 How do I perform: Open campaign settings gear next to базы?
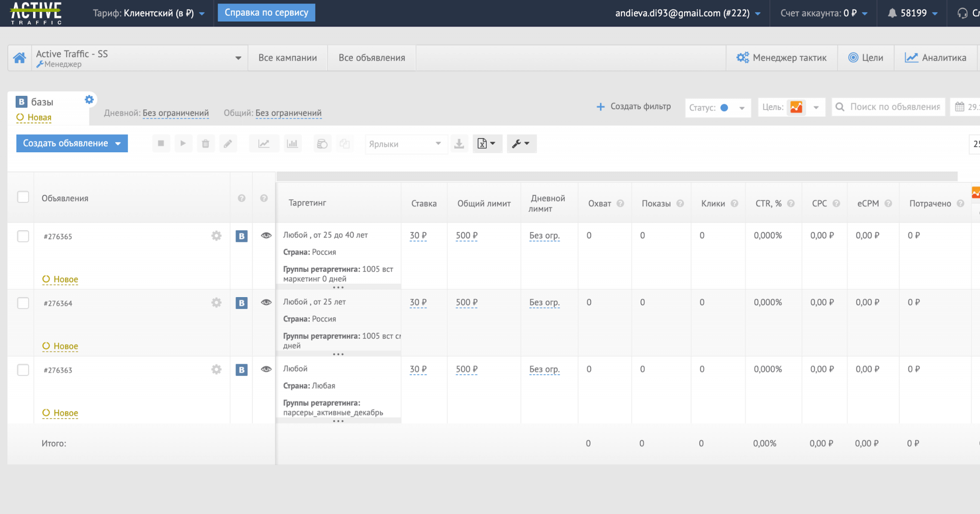click(89, 100)
